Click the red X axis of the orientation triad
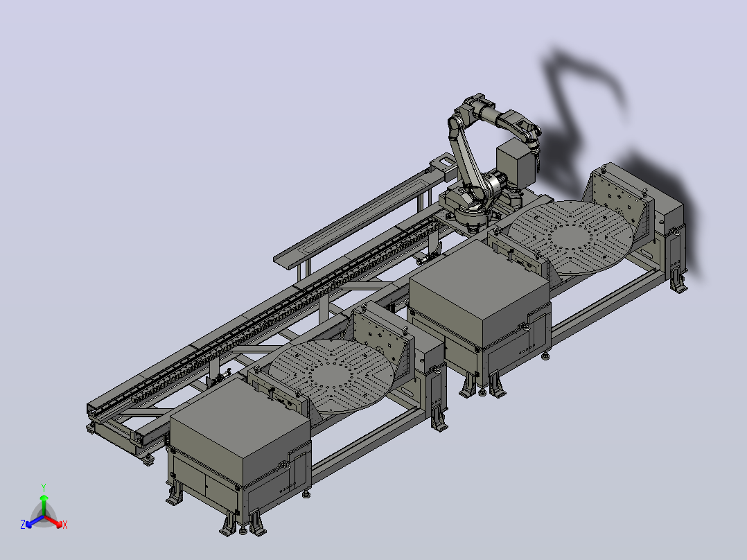The image size is (747, 560). (x=55, y=522)
